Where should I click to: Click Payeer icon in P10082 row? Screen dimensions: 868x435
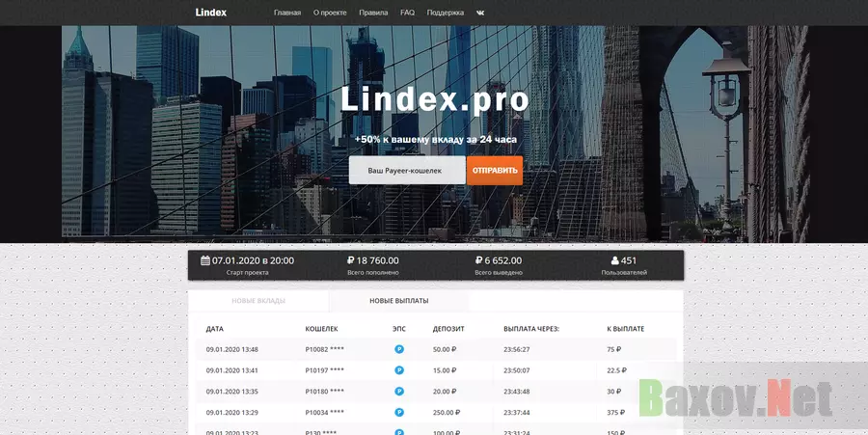tap(399, 349)
